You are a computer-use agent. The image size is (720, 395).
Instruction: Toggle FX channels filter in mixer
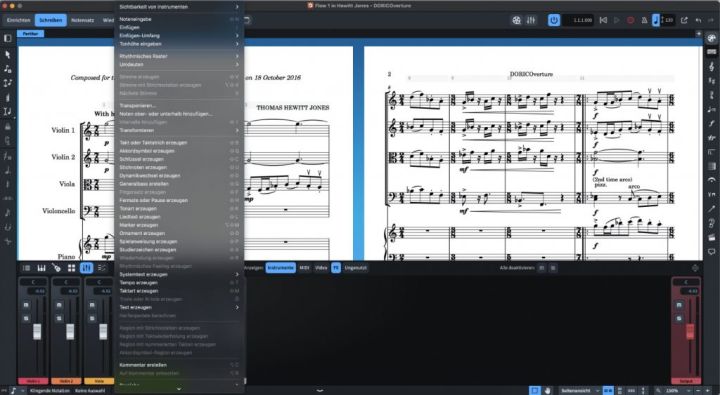tap(336, 267)
